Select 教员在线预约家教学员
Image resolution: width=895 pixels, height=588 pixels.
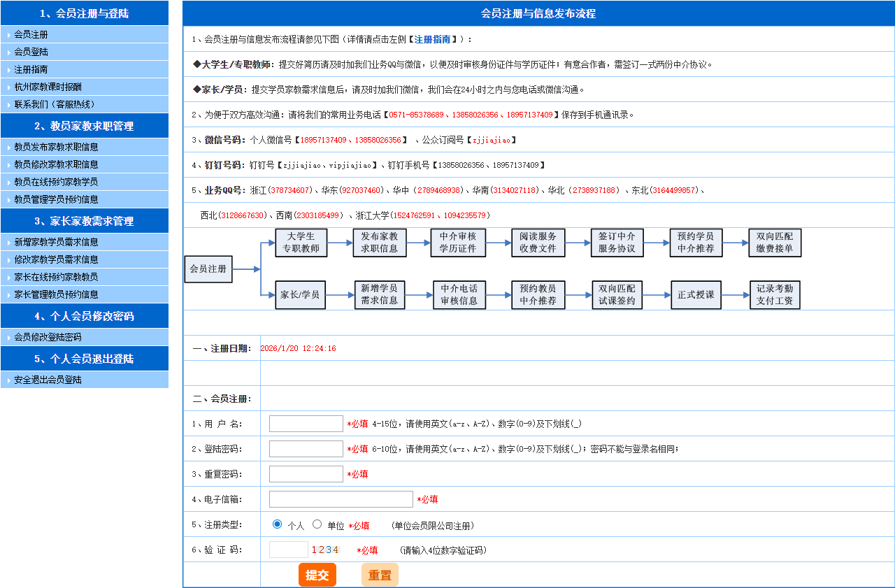tap(56, 182)
